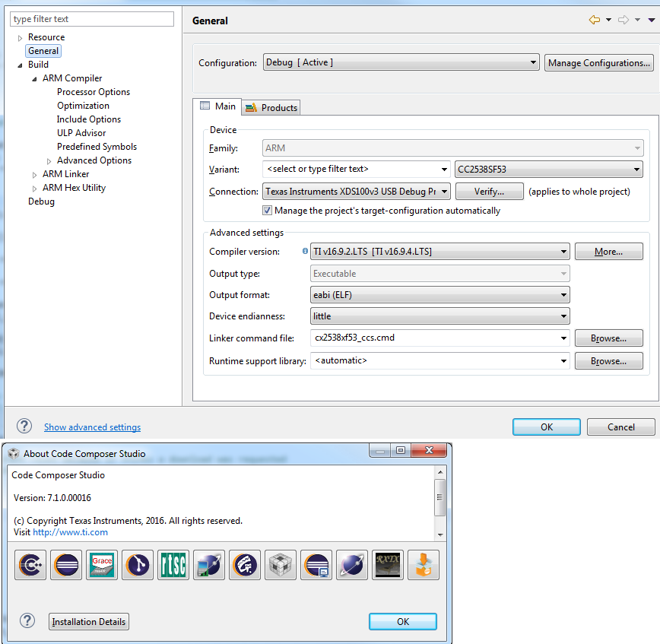Viewport: 660px width, 644px height.
Task: Click the type filter text field
Action: click(92, 19)
